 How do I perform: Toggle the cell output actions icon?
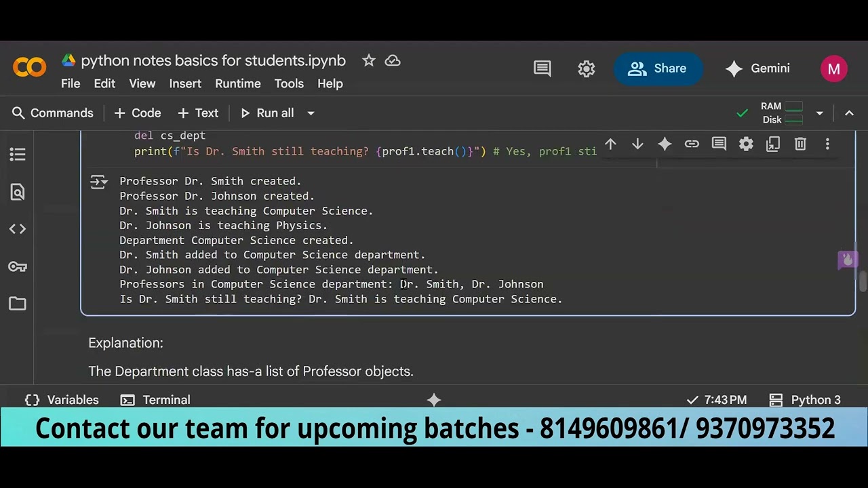[x=99, y=182]
